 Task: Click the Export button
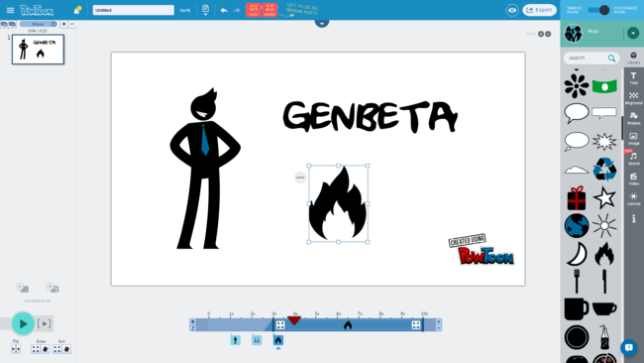[539, 10]
